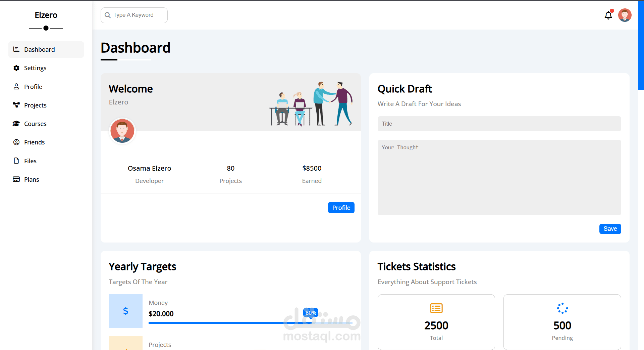Click the Friends circle-user icon
Screen dimensions: 644x350
click(x=16, y=142)
